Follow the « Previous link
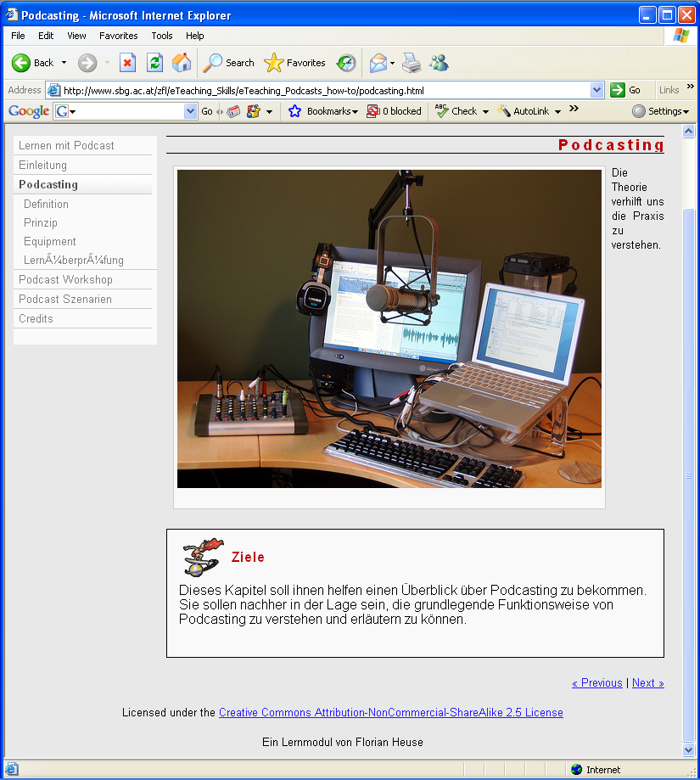The width and height of the screenshot is (700, 780). coord(597,683)
